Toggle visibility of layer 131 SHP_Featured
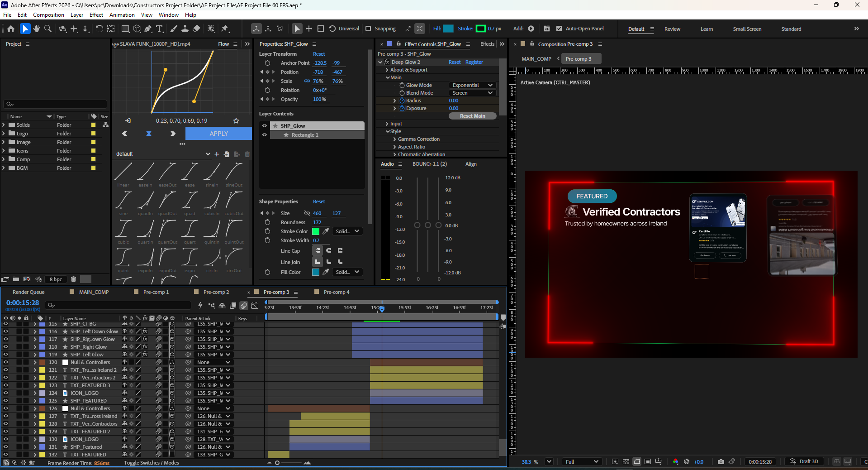Viewport: 868px width, 470px height. (6, 447)
